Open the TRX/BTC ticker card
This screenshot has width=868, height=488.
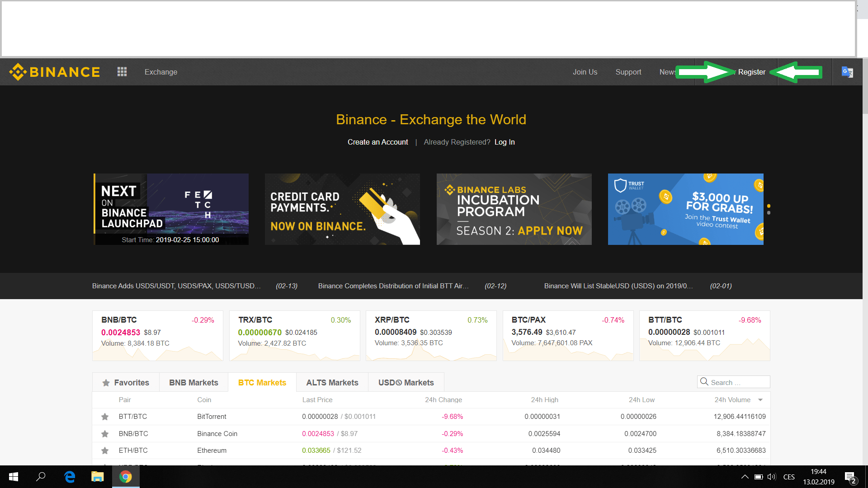point(294,336)
